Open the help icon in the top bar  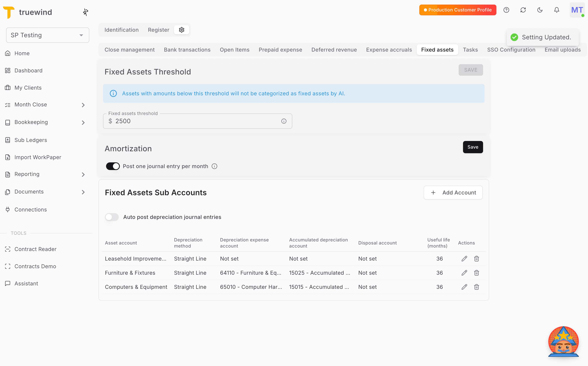coord(507,10)
